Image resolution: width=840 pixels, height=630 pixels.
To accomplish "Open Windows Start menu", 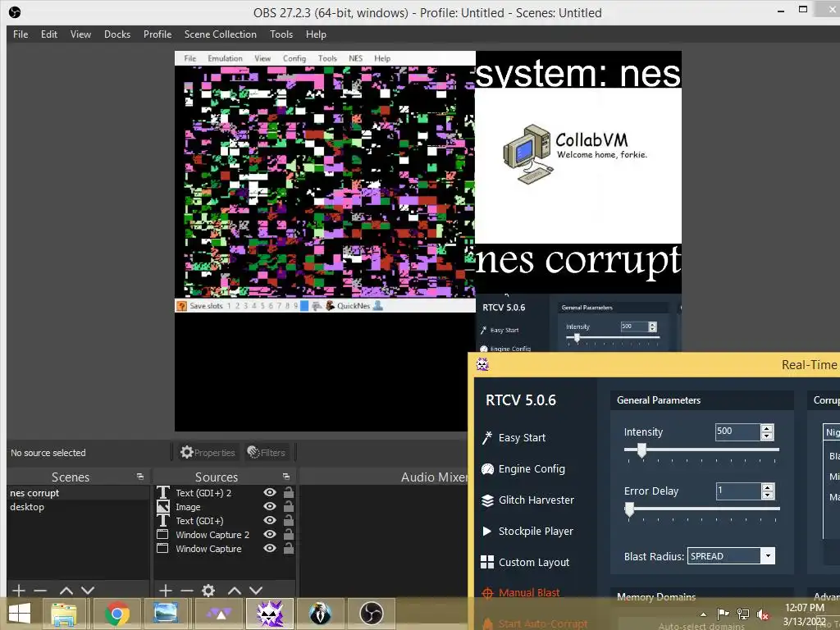I will coord(20,614).
